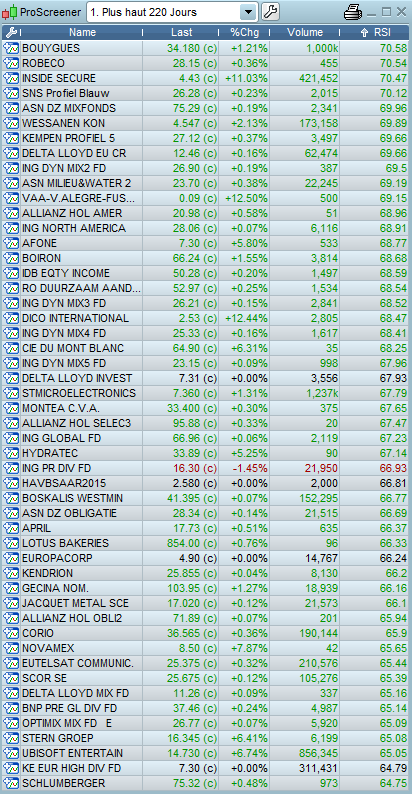Open chart icon for LOTUS BAKERIES
Viewport: 412px width, 794px height.
11,543
